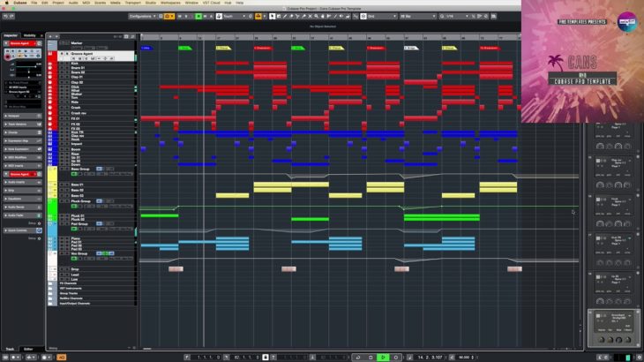Image resolution: width=644 pixels, height=362 pixels.
Task: Click the Stop transport button
Action: 371,357
